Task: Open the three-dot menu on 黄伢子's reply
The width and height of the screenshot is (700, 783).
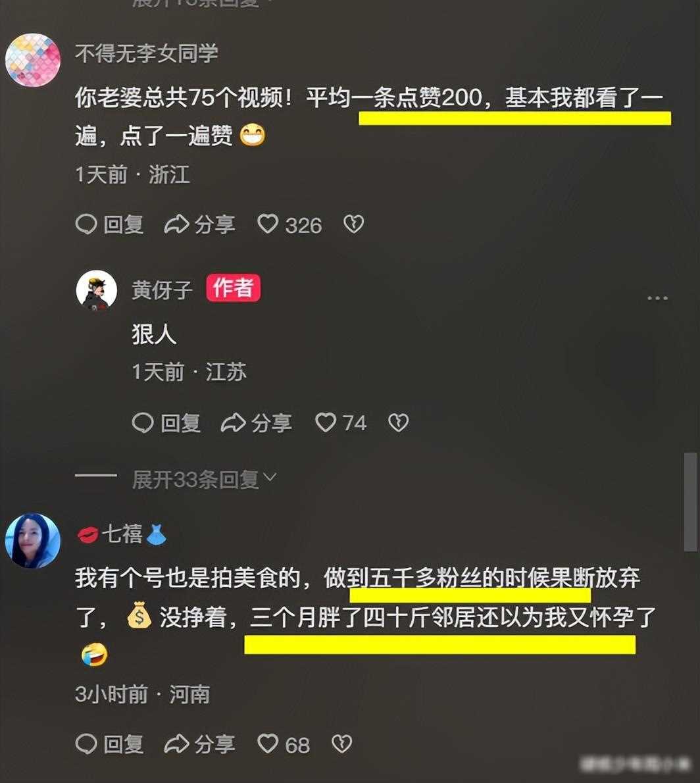Action: [x=657, y=298]
